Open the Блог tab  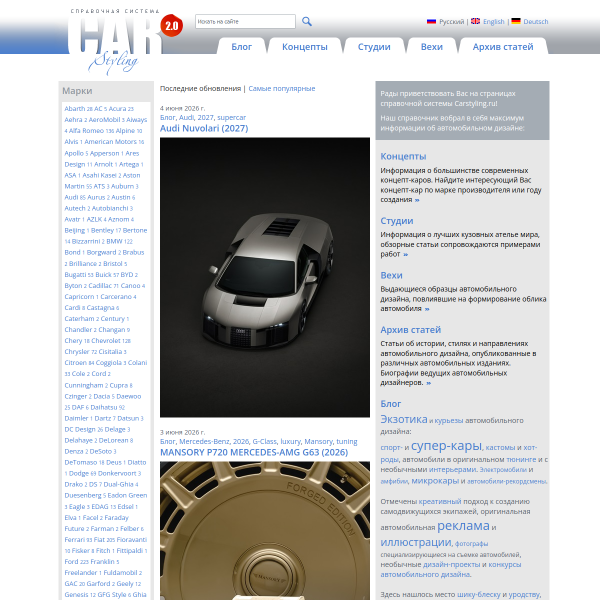pos(241,47)
